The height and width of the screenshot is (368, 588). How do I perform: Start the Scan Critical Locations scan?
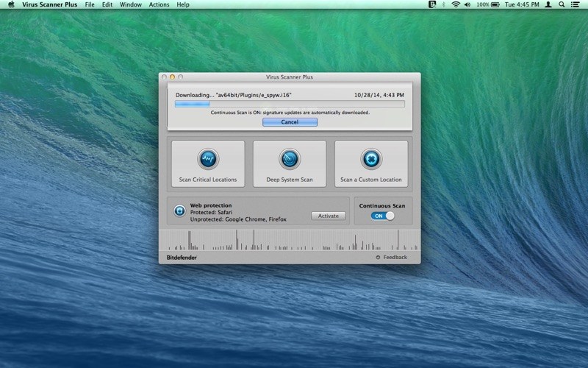click(x=208, y=164)
